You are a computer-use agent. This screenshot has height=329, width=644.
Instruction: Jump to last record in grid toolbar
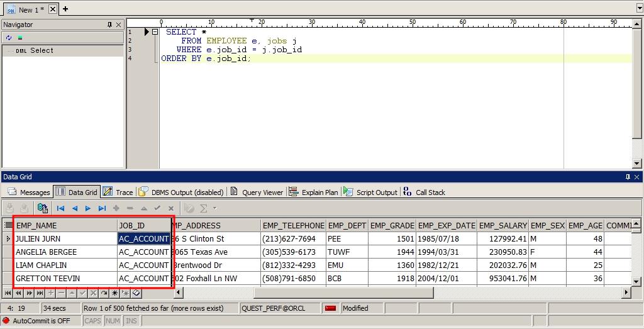(102, 208)
